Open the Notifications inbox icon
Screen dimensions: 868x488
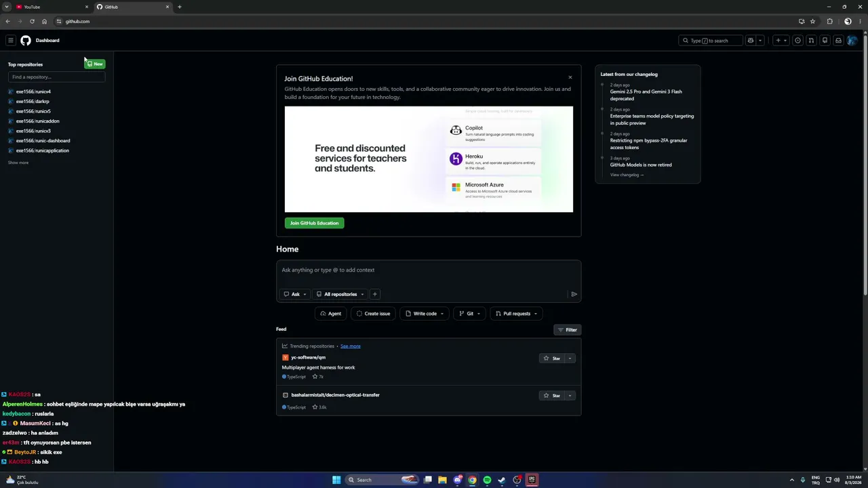(838, 41)
